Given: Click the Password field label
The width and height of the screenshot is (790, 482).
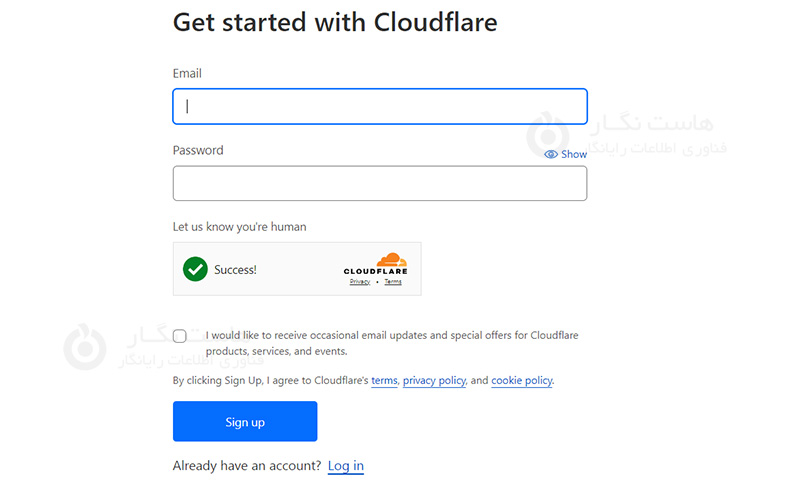Looking at the screenshot, I should [x=198, y=151].
